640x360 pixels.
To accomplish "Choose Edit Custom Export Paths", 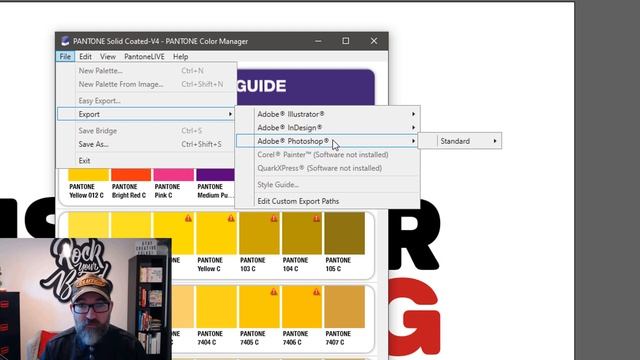I will (327, 201).
